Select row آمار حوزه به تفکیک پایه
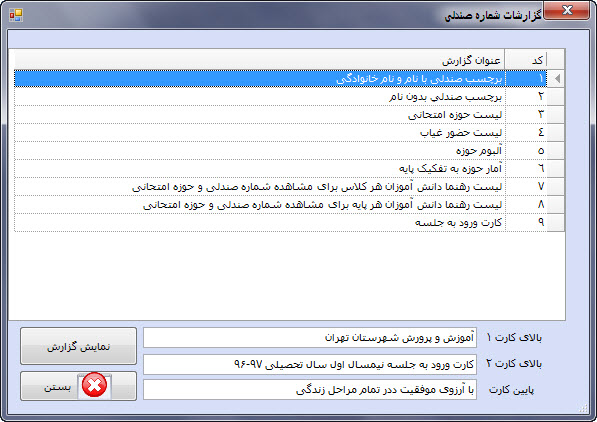This screenshot has height=422, width=597. (281, 168)
